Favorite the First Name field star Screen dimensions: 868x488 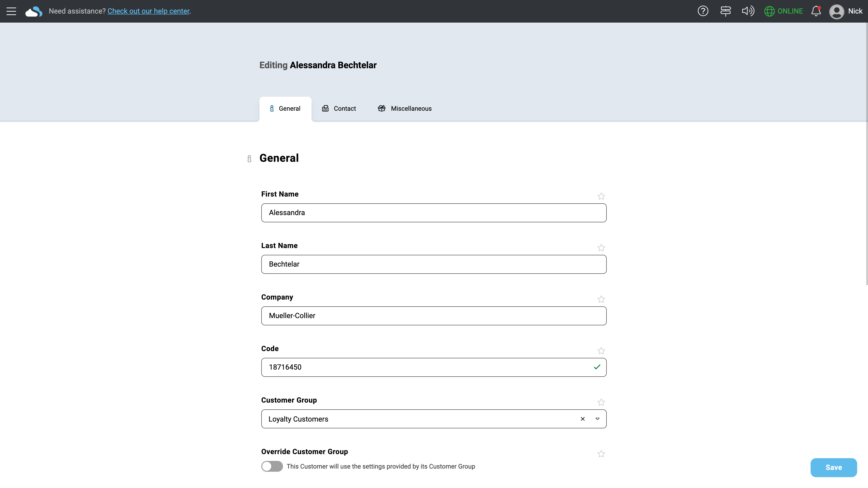pyautogui.click(x=601, y=196)
